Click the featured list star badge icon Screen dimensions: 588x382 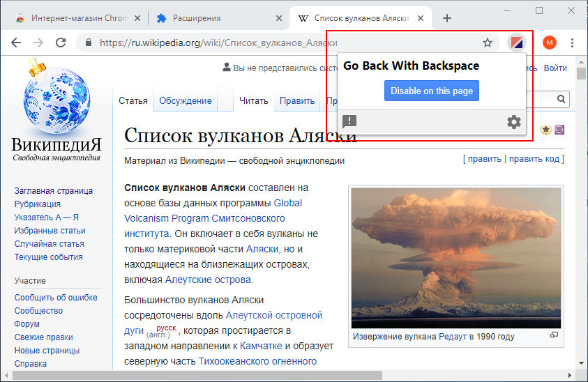coord(545,130)
